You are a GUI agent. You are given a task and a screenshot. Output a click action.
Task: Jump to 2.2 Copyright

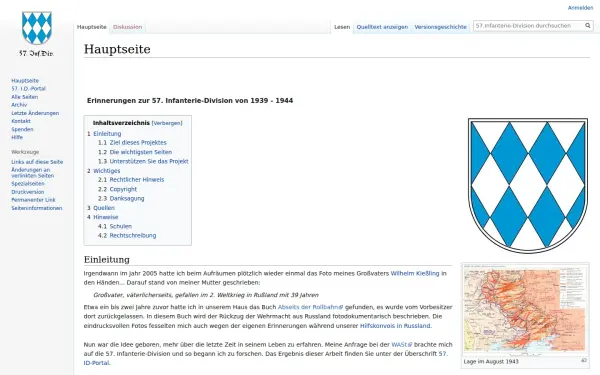pos(117,189)
